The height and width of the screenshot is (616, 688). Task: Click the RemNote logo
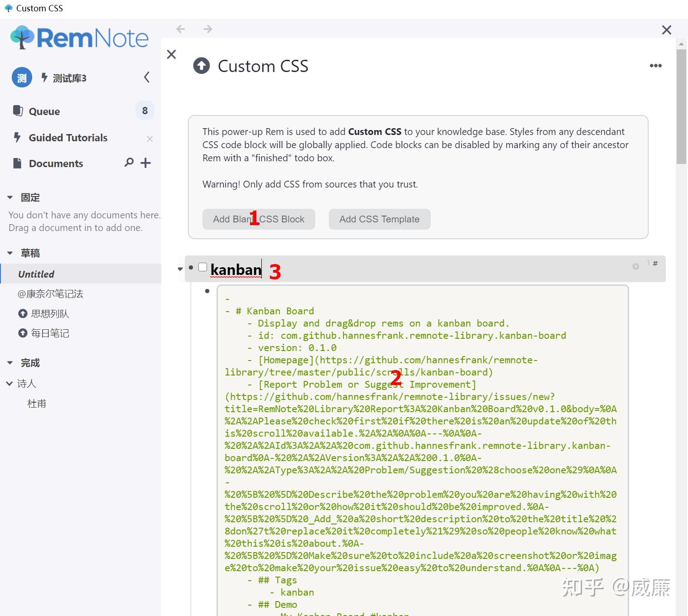pyautogui.click(x=80, y=38)
